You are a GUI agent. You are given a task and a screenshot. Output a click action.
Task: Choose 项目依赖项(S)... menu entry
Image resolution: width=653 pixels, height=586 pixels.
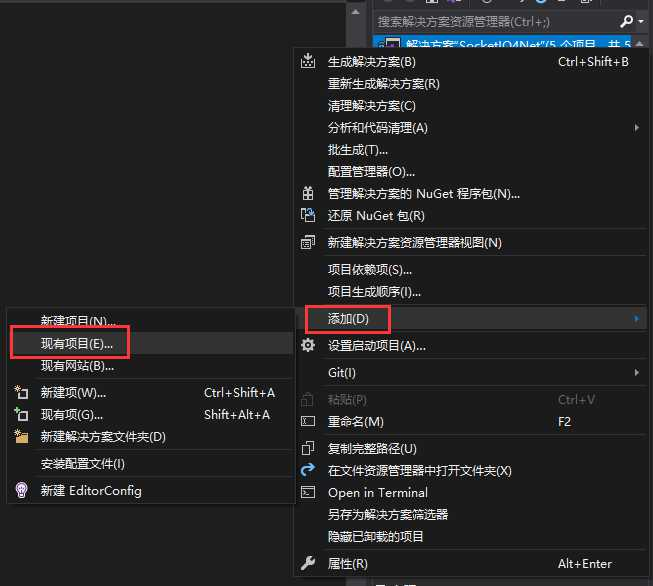471,269
